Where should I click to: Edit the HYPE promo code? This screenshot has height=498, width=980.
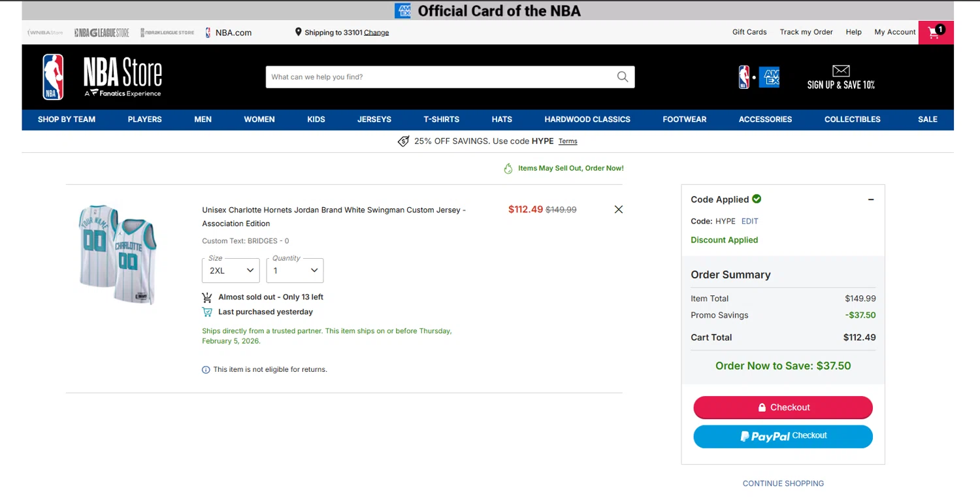click(x=749, y=222)
